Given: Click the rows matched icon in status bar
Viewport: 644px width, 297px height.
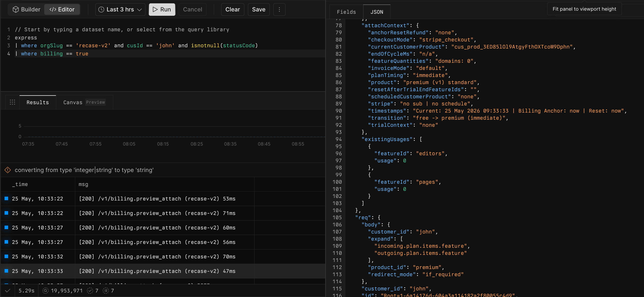Looking at the screenshot, I should coord(90,291).
